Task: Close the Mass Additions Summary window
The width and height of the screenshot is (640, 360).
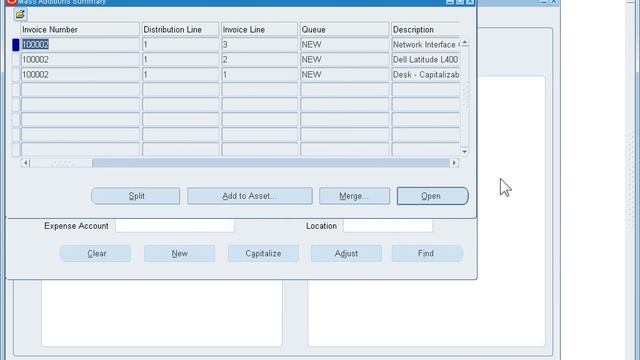Action: coord(470,2)
